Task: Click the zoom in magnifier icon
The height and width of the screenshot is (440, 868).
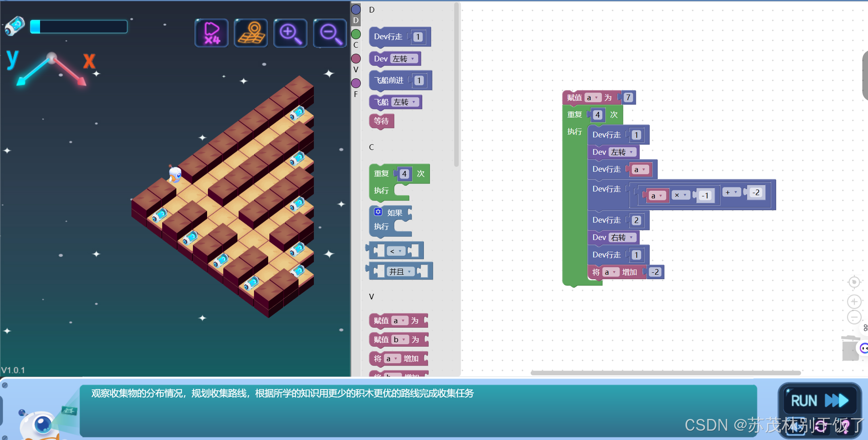Action: click(x=290, y=33)
